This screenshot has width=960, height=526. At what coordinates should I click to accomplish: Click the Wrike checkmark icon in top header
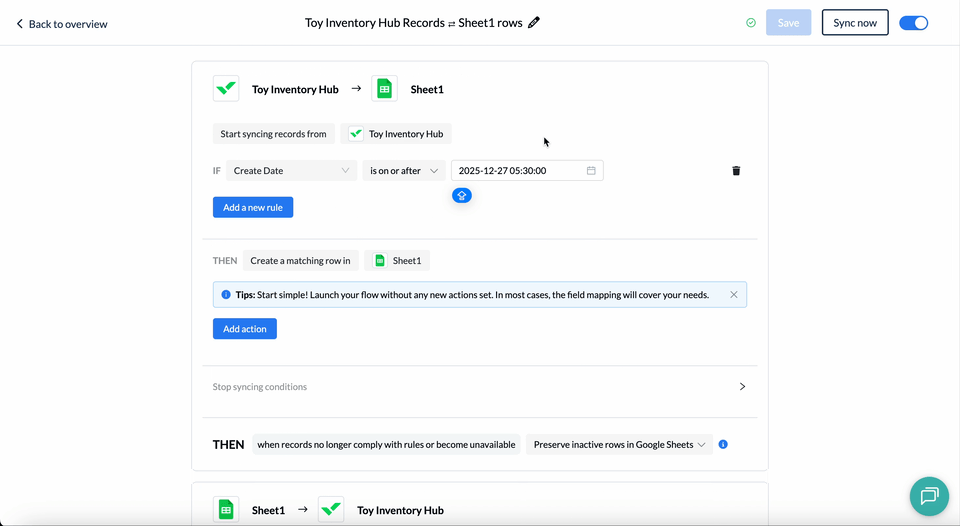(226, 89)
